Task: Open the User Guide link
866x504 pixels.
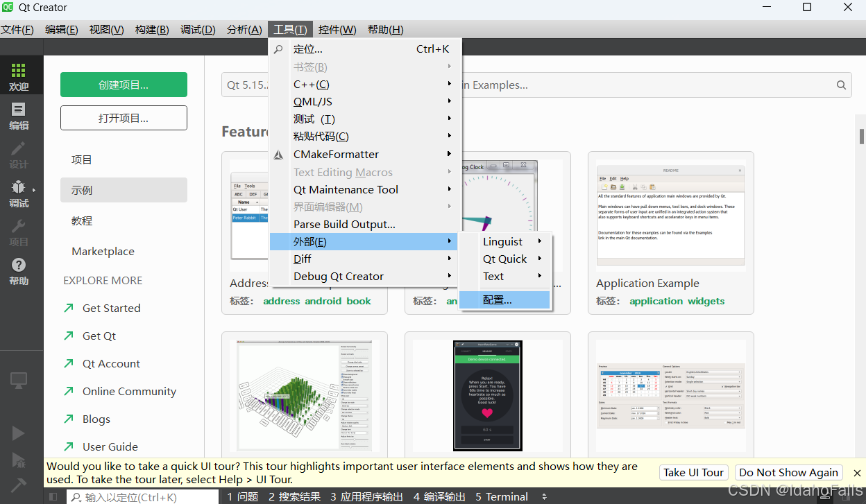Action: 110,446
